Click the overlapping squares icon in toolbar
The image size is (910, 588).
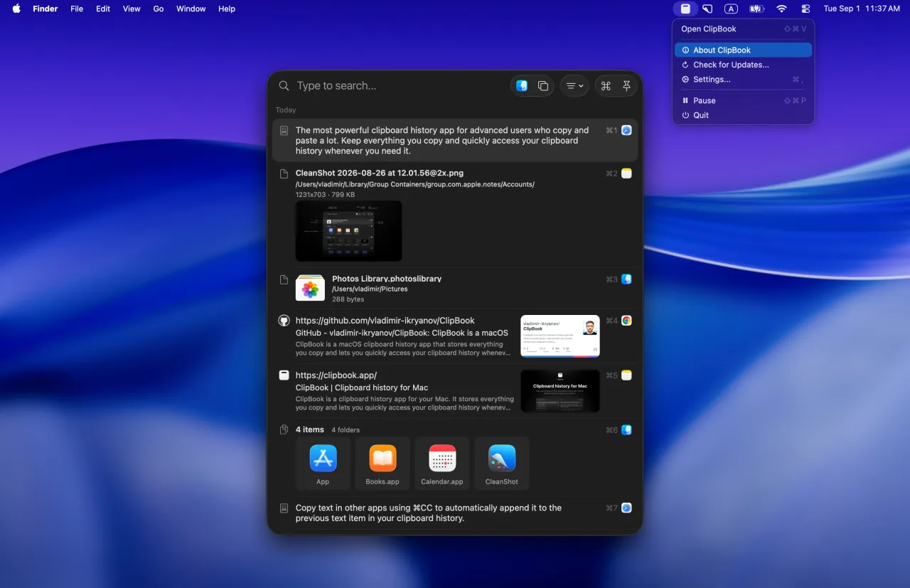point(543,85)
